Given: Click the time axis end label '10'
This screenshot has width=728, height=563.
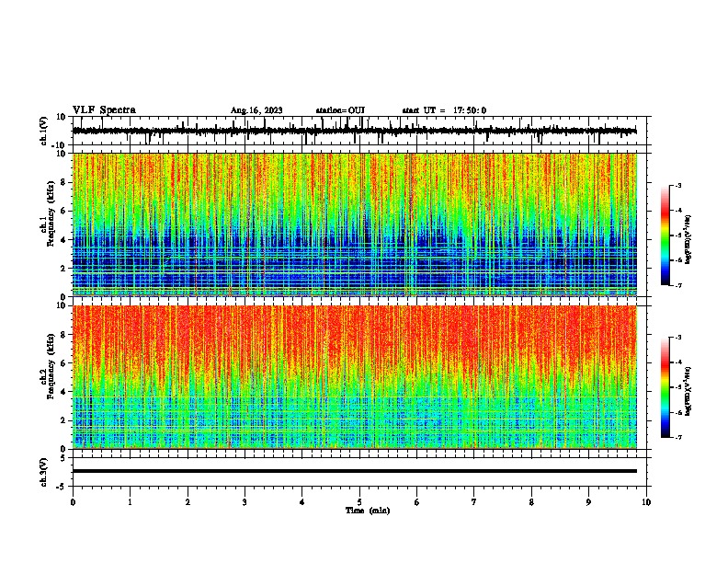Looking at the screenshot, I should click(x=646, y=502).
